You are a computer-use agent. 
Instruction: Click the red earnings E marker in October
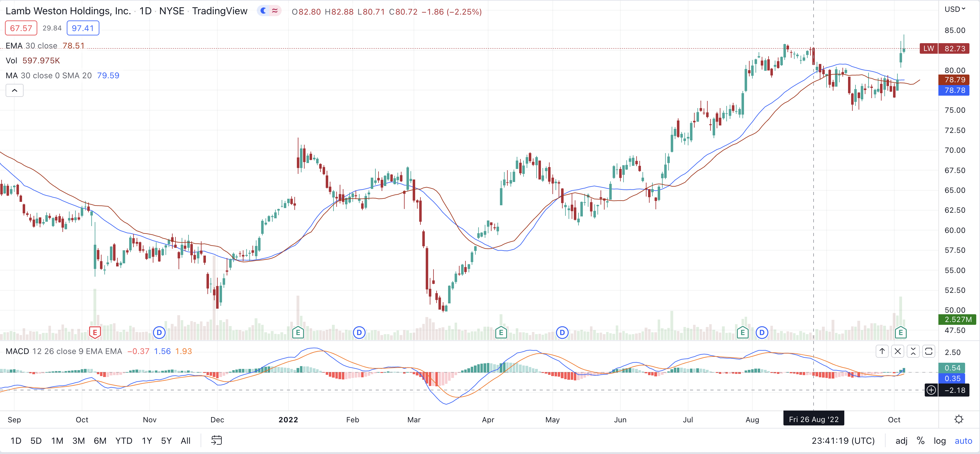click(x=95, y=333)
